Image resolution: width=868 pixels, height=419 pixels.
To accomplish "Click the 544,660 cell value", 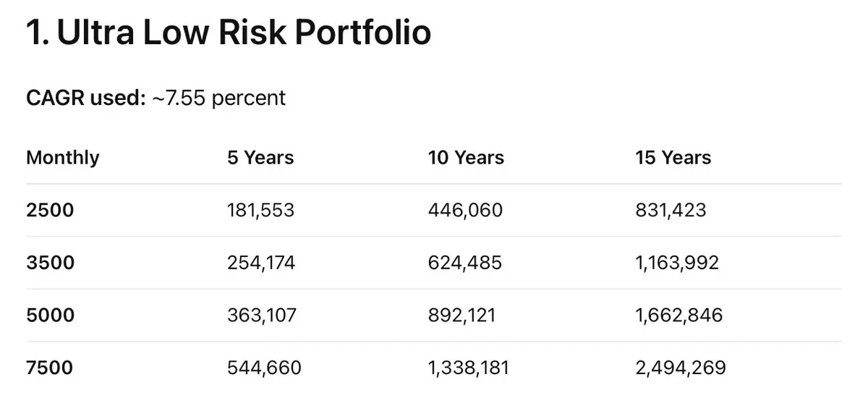I will (x=264, y=368).
